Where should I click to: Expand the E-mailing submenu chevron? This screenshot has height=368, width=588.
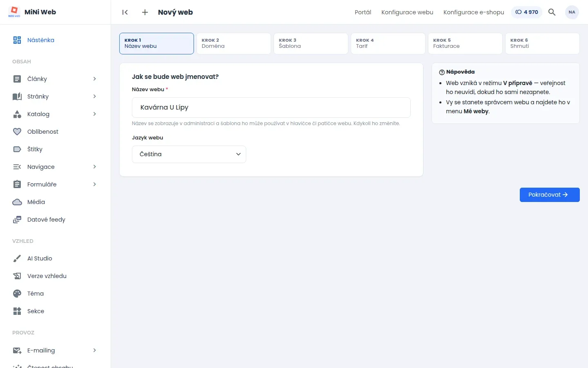pyautogui.click(x=94, y=350)
